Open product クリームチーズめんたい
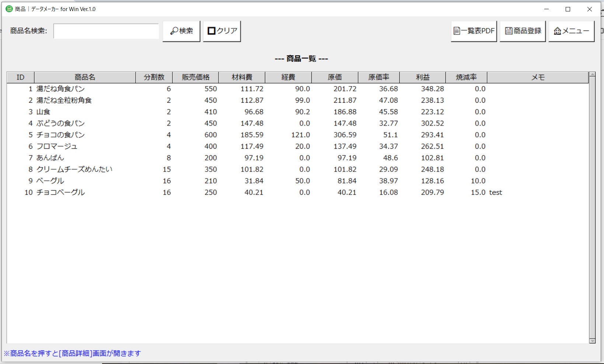 tap(74, 169)
